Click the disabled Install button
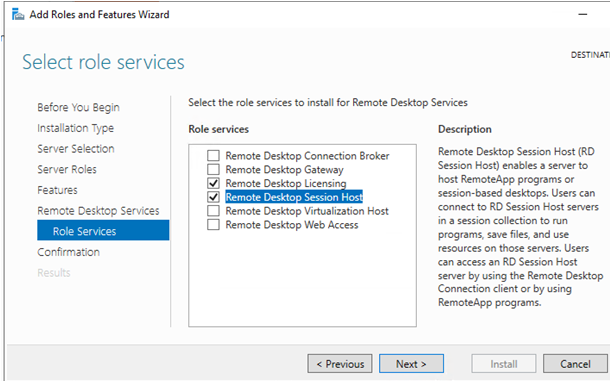Image resolution: width=610 pixels, height=381 pixels. (x=504, y=363)
